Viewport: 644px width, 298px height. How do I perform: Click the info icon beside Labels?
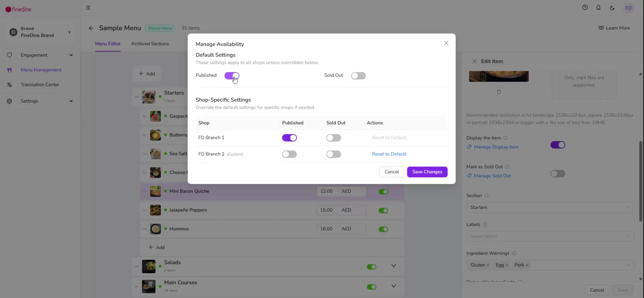pos(485,225)
